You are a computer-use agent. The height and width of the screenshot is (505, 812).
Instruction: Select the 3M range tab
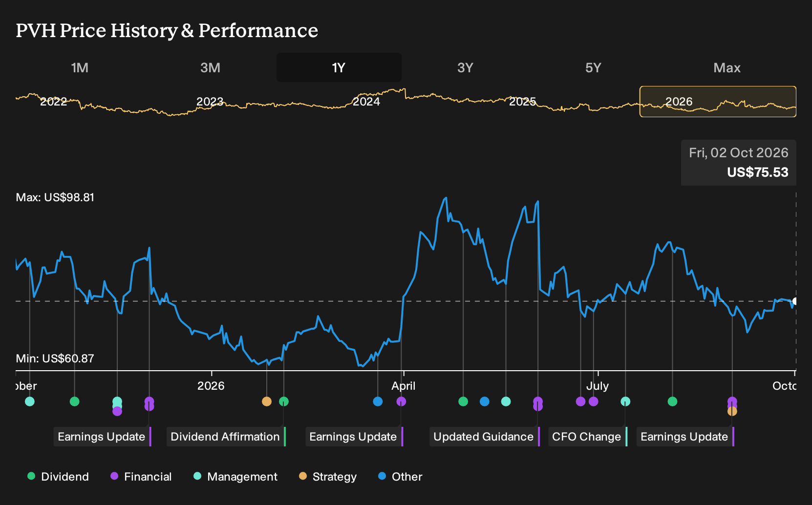[x=210, y=67]
